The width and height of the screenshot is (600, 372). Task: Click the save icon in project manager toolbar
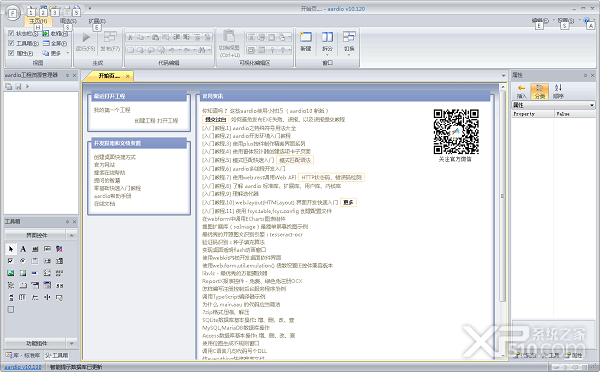tap(18, 86)
